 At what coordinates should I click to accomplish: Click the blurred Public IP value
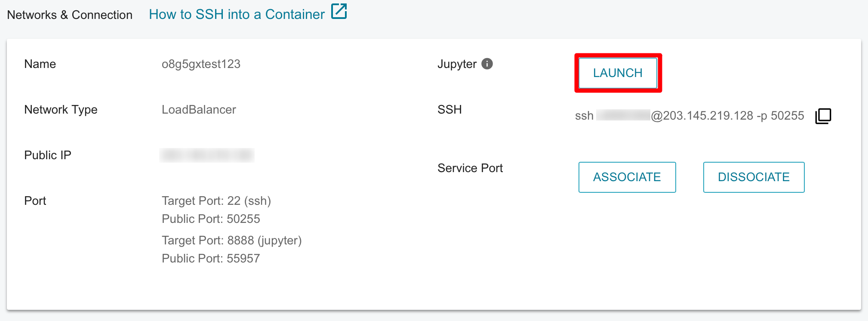[x=207, y=155]
